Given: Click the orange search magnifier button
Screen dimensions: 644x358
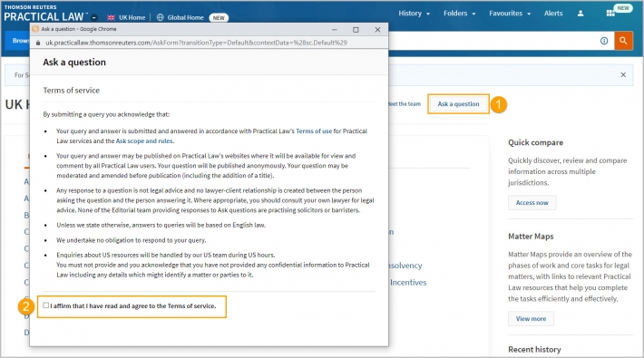Looking at the screenshot, I should click(623, 41).
